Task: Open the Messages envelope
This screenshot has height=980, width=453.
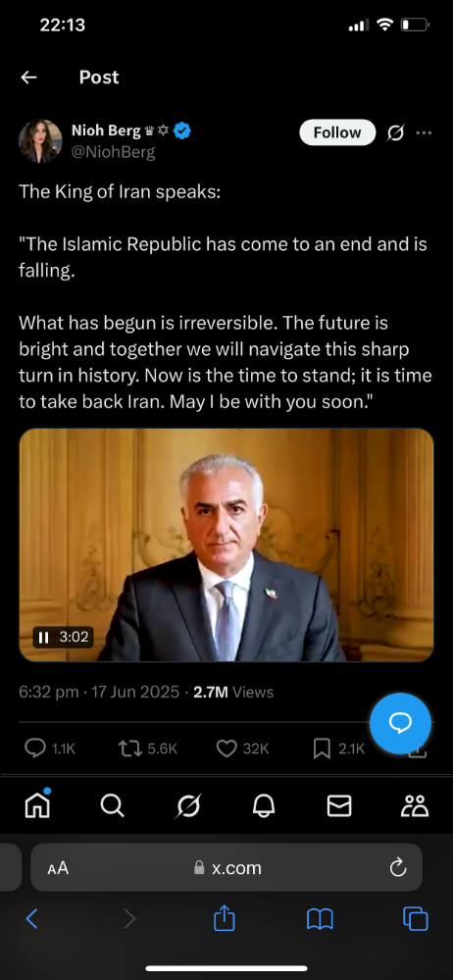Action: 339,805
